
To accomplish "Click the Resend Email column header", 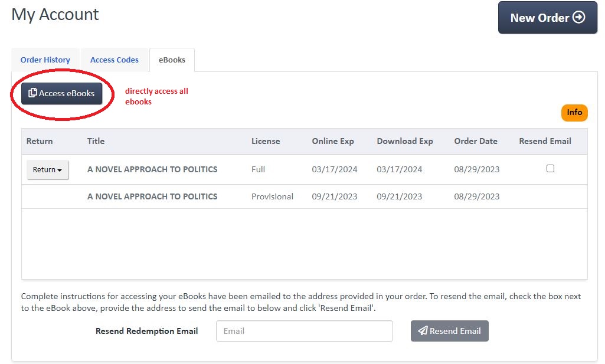I will tap(545, 141).
